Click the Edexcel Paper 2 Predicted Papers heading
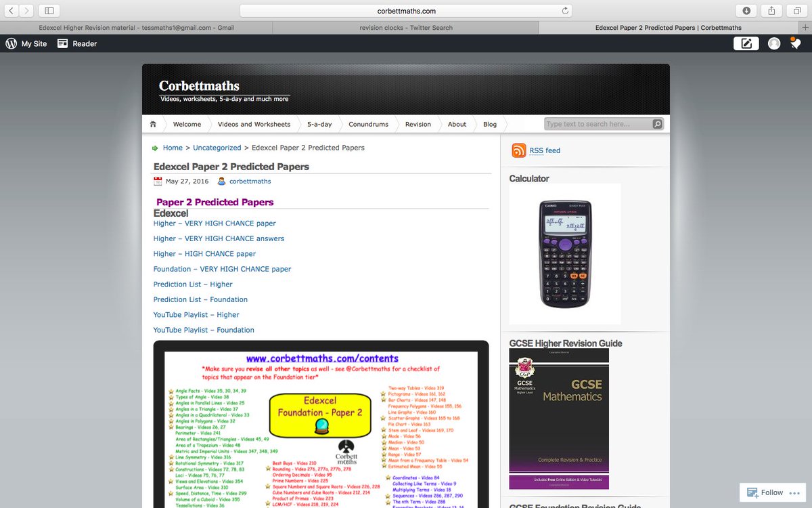The width and height of the screenshot is (812, 508). point(231,167)
